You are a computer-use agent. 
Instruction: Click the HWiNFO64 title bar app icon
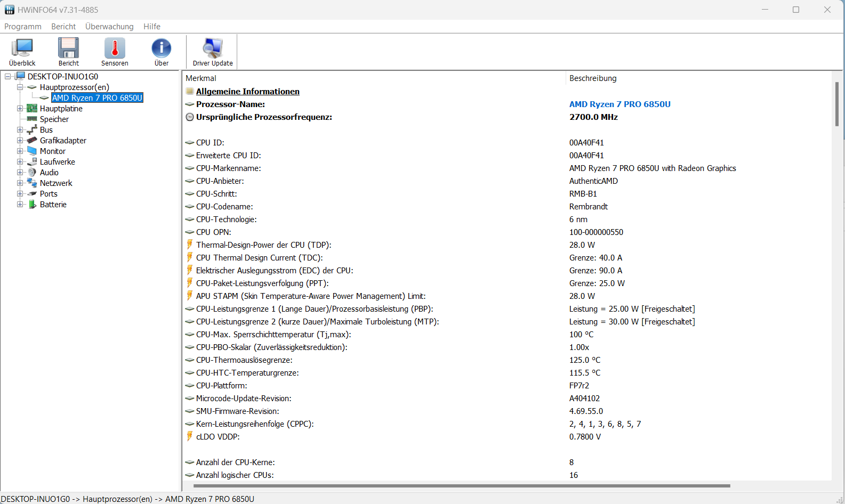[10, 10]
